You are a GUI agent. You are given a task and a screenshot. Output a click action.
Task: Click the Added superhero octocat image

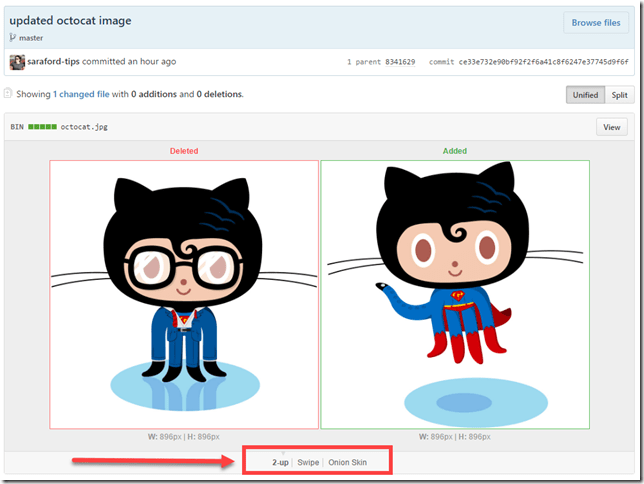pos(455,295)
